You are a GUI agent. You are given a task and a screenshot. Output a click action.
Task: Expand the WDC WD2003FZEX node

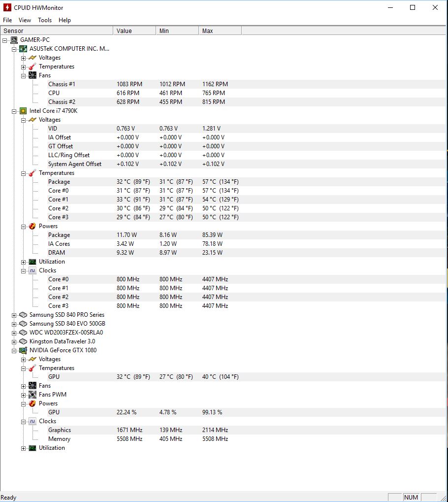pos(14,334)
